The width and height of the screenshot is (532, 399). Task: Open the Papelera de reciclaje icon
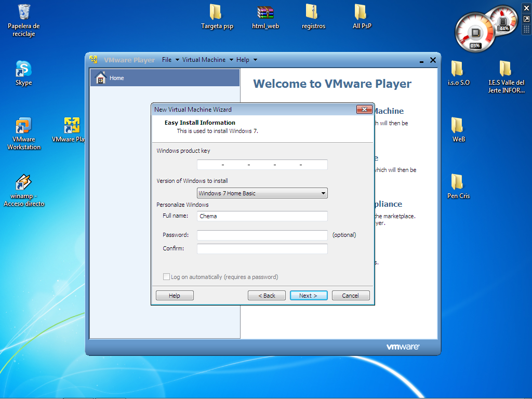point(24,12)
